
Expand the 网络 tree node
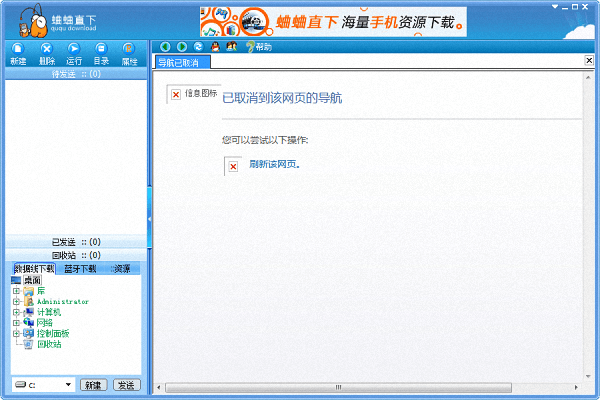click(x=16, y=323)
